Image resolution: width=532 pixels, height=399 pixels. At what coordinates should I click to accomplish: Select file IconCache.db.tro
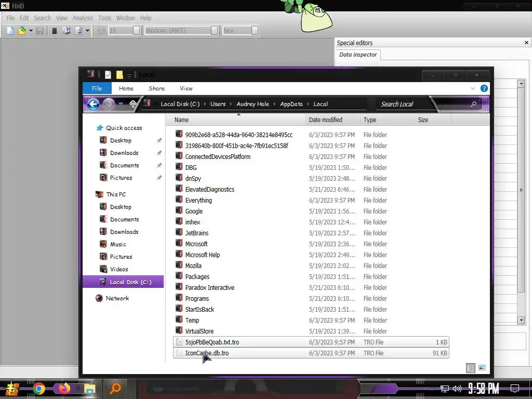coord(311,353)
